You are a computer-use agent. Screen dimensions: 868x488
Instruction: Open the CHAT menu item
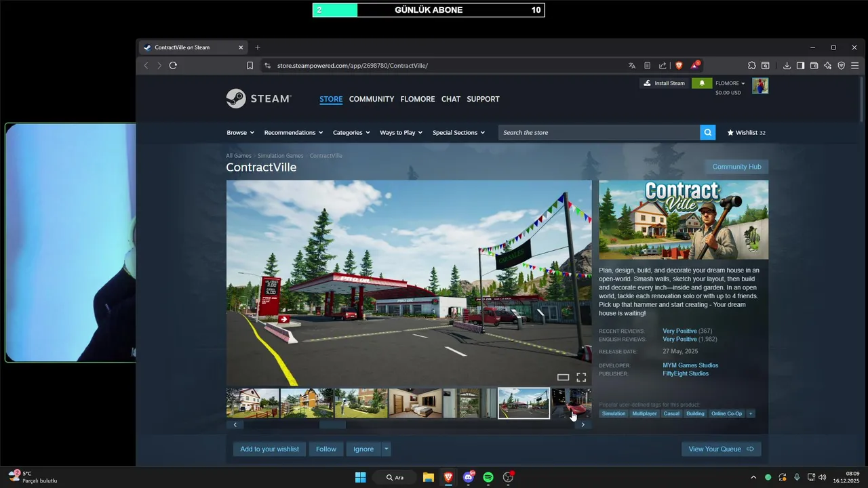[x=451, y=99]
